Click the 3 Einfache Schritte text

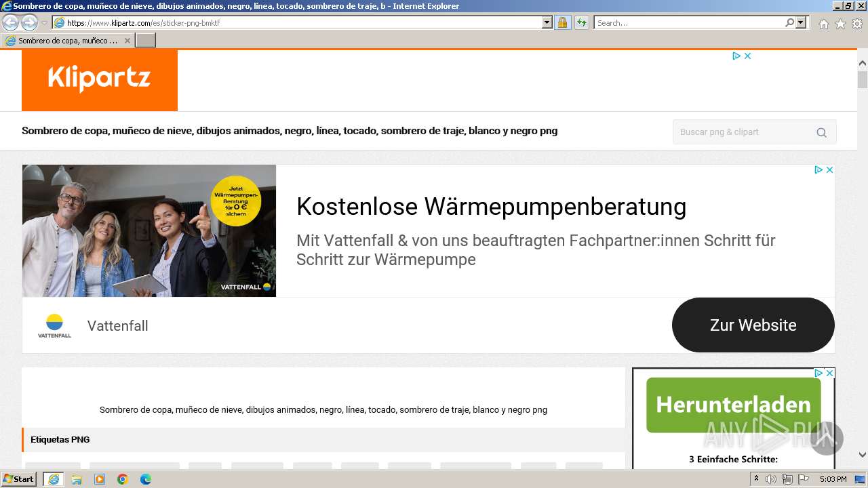733,460
